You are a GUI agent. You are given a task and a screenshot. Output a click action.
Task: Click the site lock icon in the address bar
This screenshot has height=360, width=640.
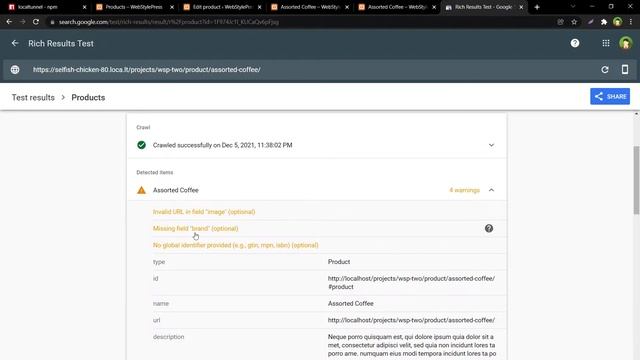click(x=52, y=22)
